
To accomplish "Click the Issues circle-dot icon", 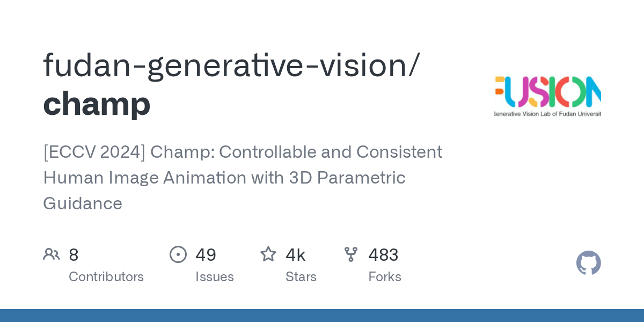I will (x=178, y=254).
